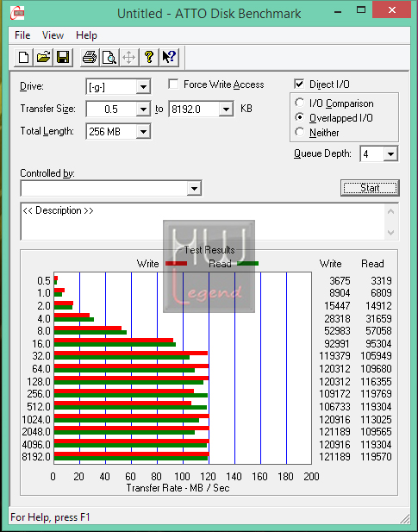Open the Help menu
This screenshot has width=418, height=532.
point(86,35)
